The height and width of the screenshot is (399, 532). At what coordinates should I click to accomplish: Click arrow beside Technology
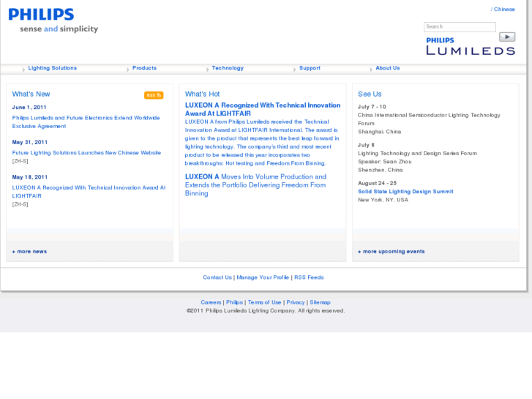(207, 70)
